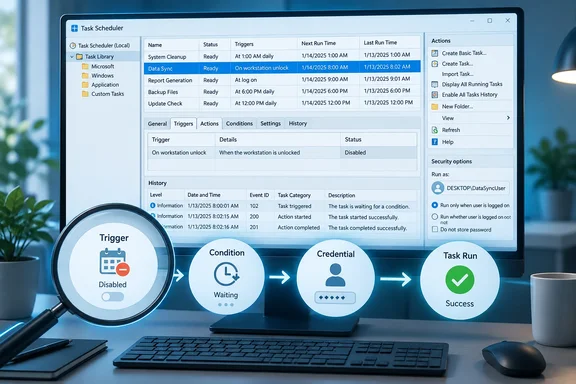Click the green checkmark in Task Run circle

[460, 280]
